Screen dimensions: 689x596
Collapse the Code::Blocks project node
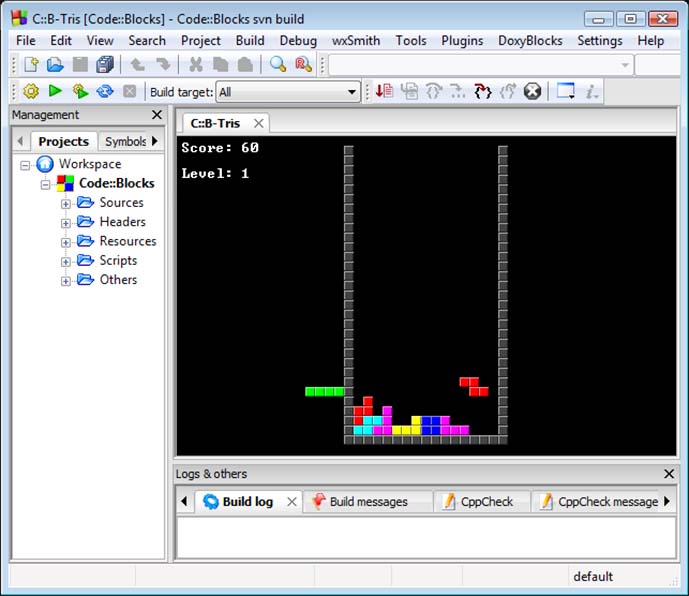45,185
